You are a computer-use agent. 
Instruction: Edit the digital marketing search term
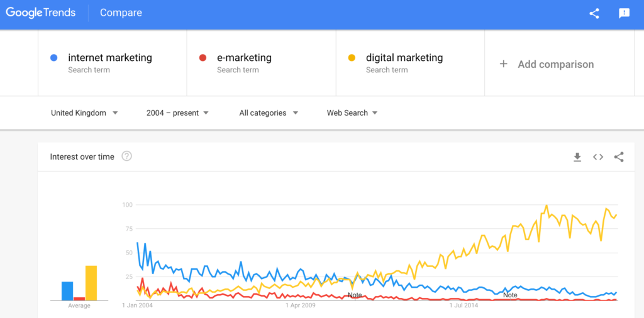click(x=410, y=63)
